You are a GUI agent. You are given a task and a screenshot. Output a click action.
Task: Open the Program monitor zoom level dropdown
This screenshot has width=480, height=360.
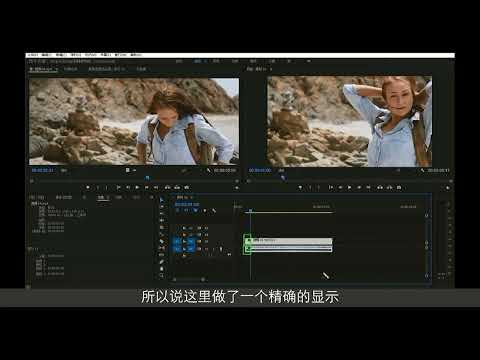[x=282, y=170]
